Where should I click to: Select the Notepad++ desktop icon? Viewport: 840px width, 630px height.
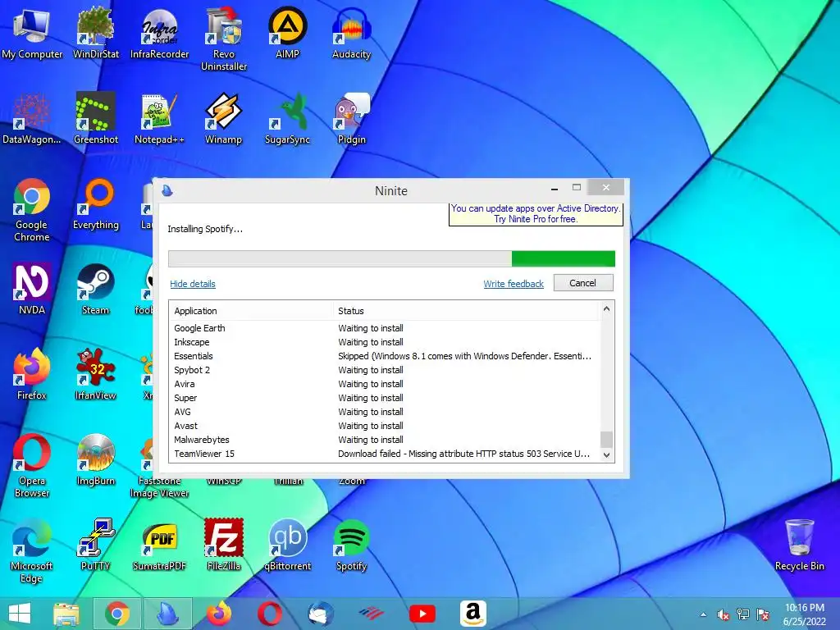point(160,119)
